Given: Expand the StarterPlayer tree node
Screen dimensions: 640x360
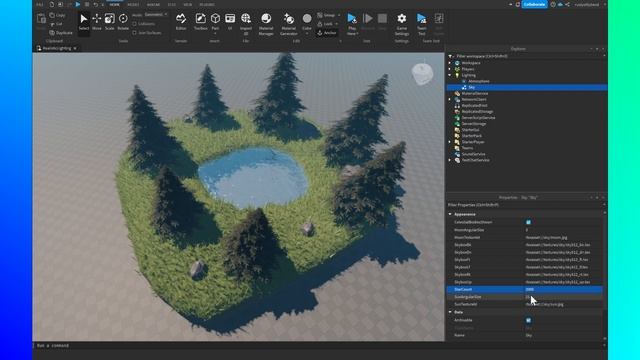Looking at the screenshot, I should coord(450,142).
